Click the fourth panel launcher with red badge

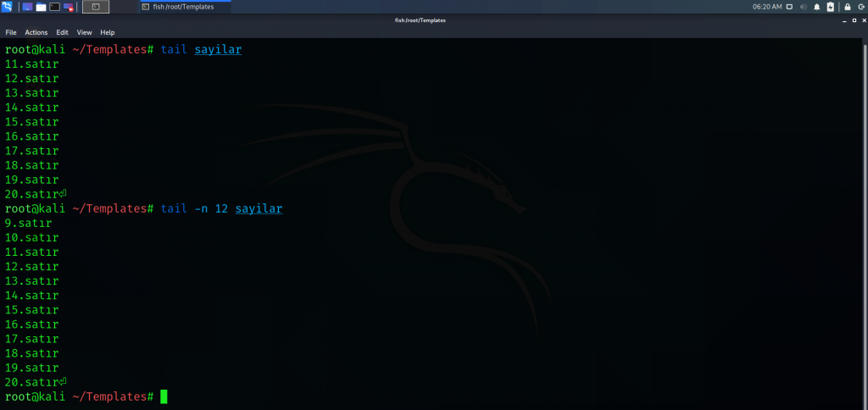coord(69,7)
